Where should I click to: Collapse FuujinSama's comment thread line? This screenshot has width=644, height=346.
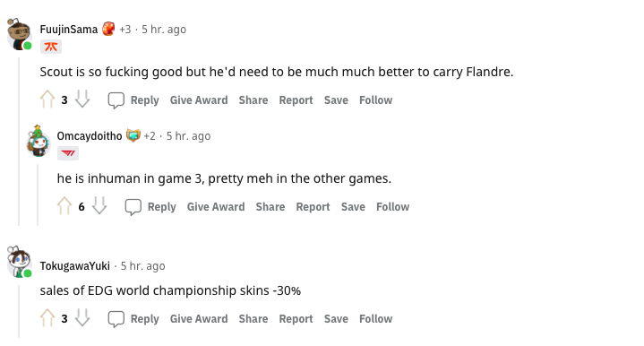[19, 142]
